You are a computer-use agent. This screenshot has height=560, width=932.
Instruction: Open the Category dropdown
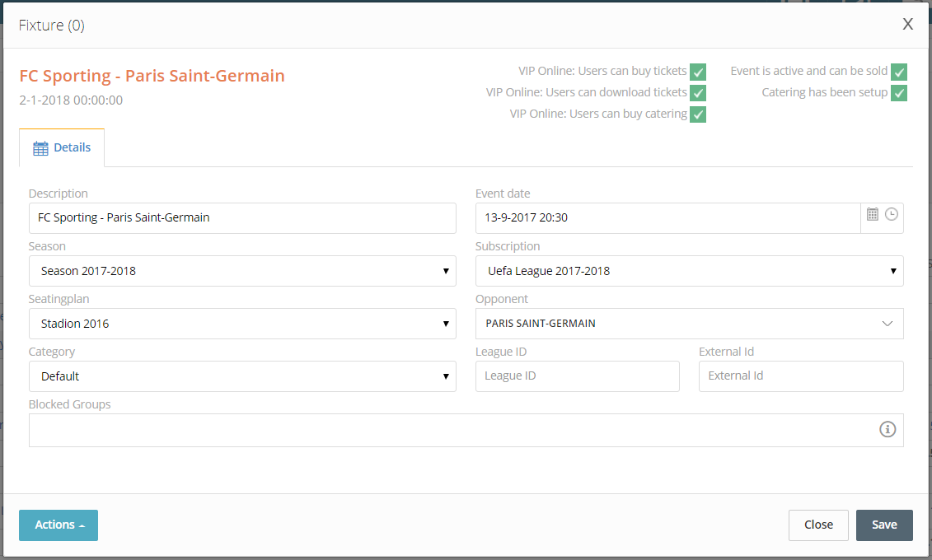tap(242, 376)
